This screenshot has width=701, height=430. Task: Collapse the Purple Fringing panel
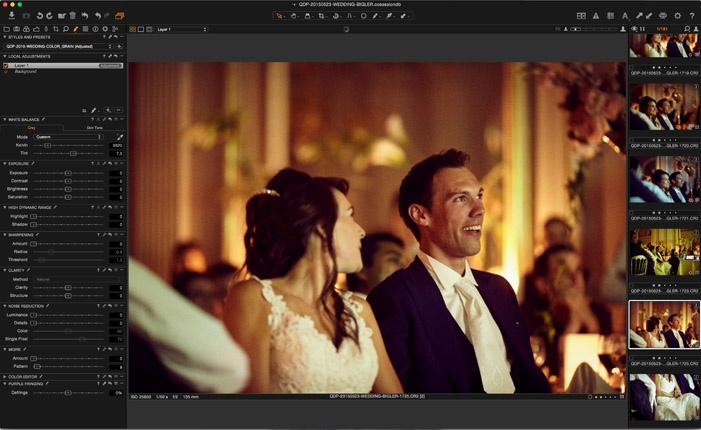(5, 384)
